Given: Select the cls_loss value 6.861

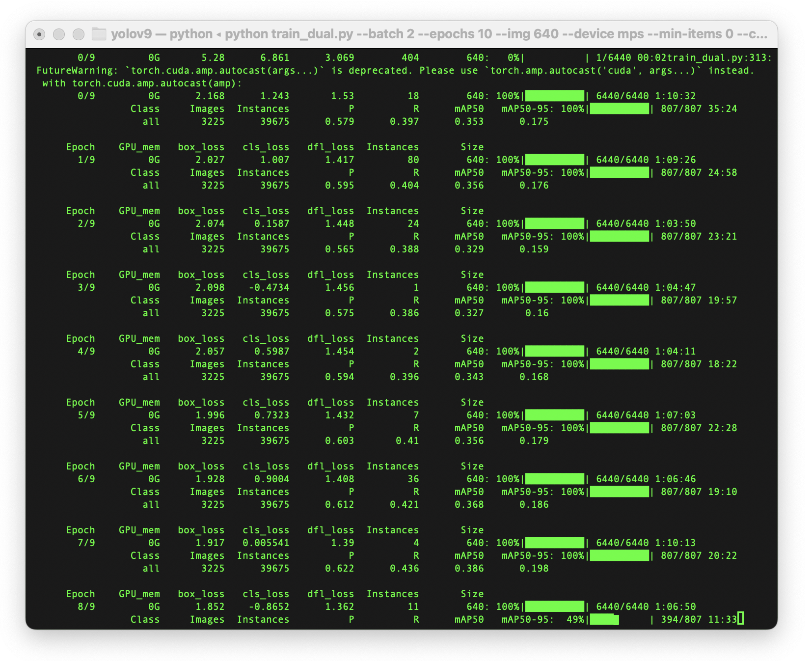Looking at the screenshot, I should [275, 57].
